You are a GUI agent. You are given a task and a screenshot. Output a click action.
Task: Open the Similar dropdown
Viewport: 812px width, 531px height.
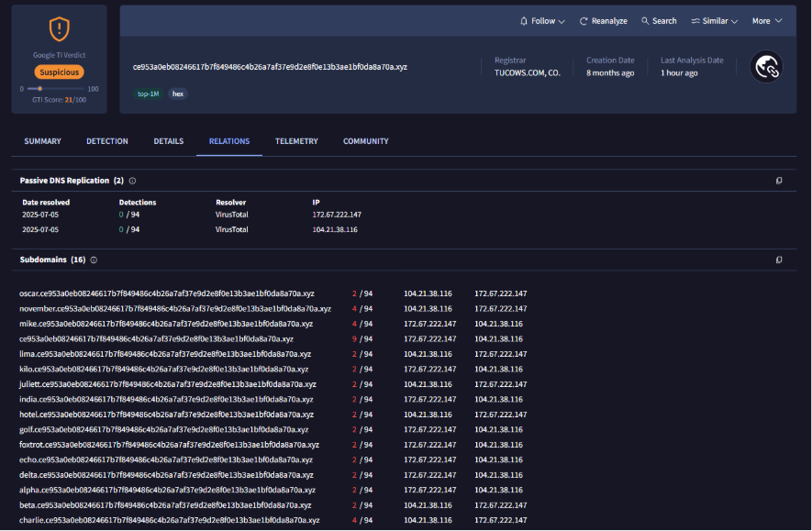pyautogui.click(x=714, y=21)
